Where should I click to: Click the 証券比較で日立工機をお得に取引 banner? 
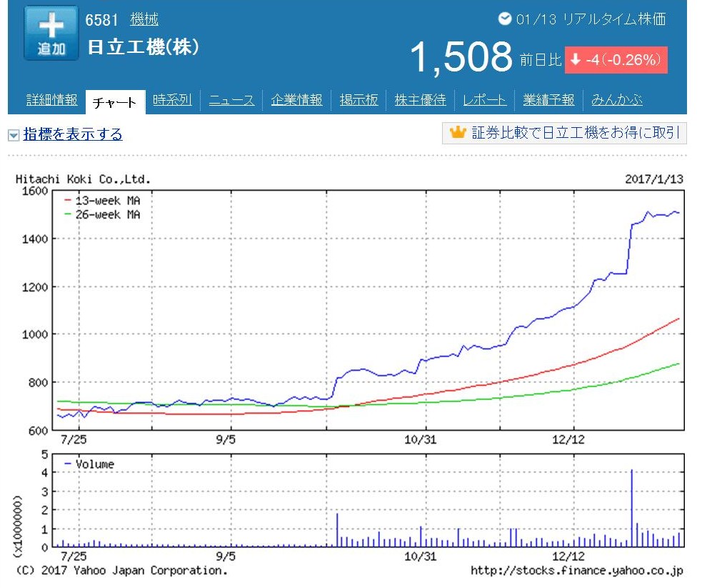pyautogui.click(x=564, y=133)
